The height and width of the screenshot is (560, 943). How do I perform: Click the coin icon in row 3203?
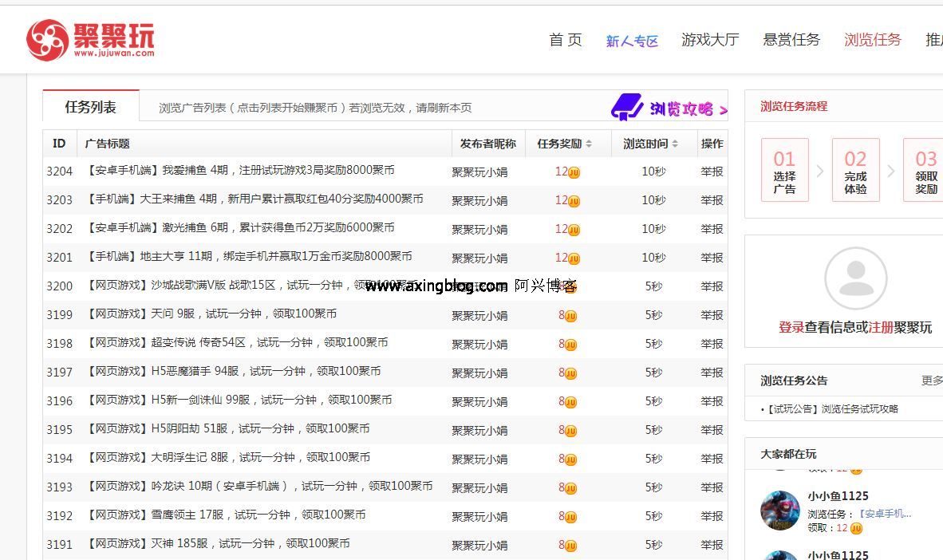click(574, 201)
